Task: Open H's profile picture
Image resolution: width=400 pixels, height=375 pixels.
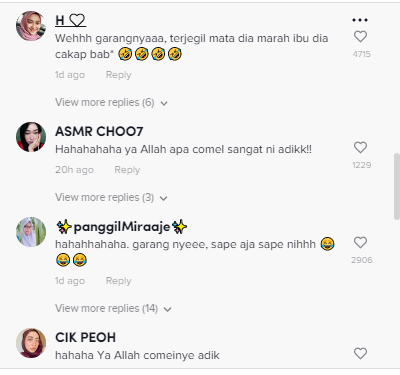Action: point(31,26)
